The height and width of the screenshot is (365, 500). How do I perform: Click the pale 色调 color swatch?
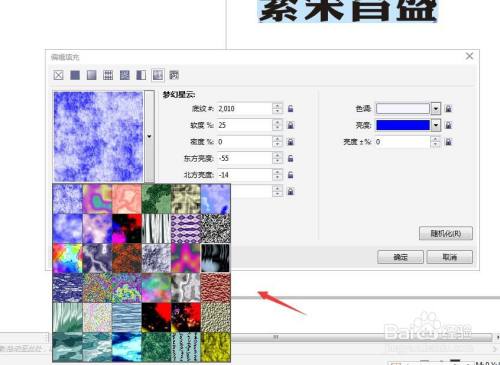tap(403, 109)
